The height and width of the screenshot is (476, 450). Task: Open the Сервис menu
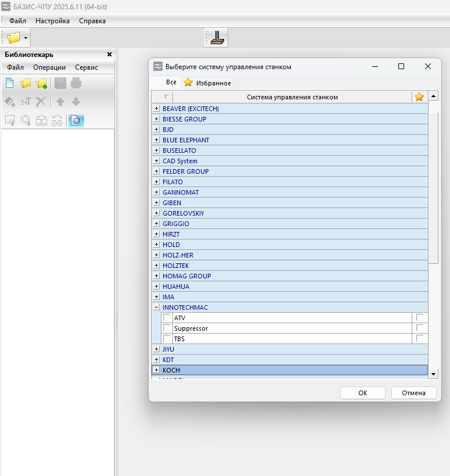[x=87, y=67]
